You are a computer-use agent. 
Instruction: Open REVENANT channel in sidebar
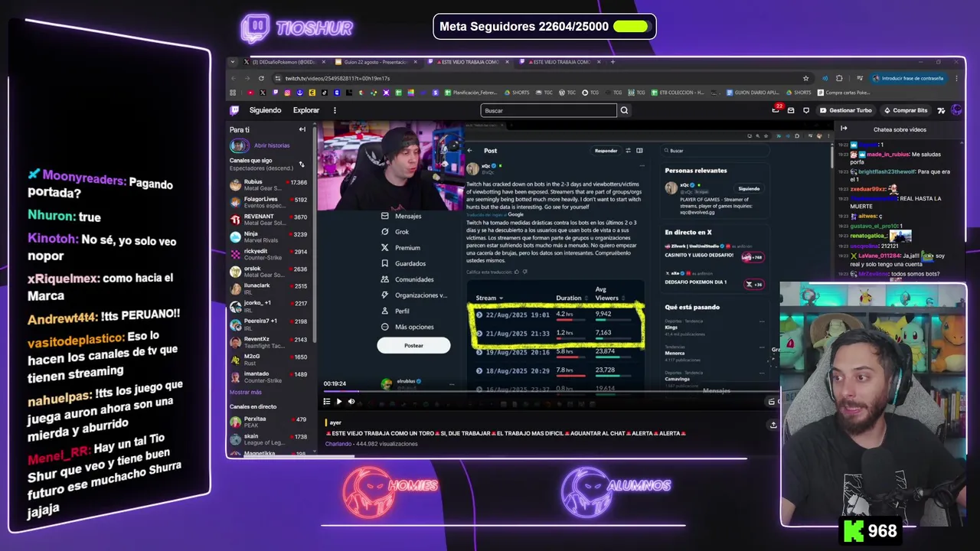coord(268,220)
